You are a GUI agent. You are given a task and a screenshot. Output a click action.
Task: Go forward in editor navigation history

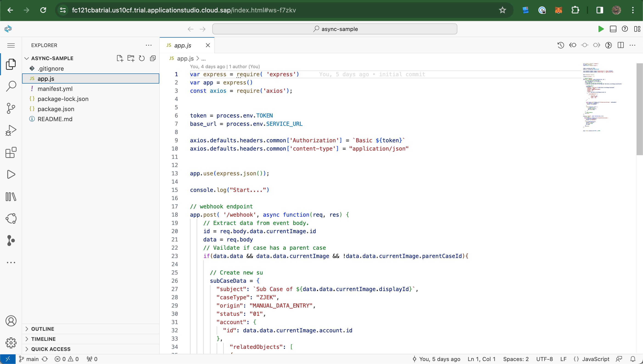click(203, 29)
